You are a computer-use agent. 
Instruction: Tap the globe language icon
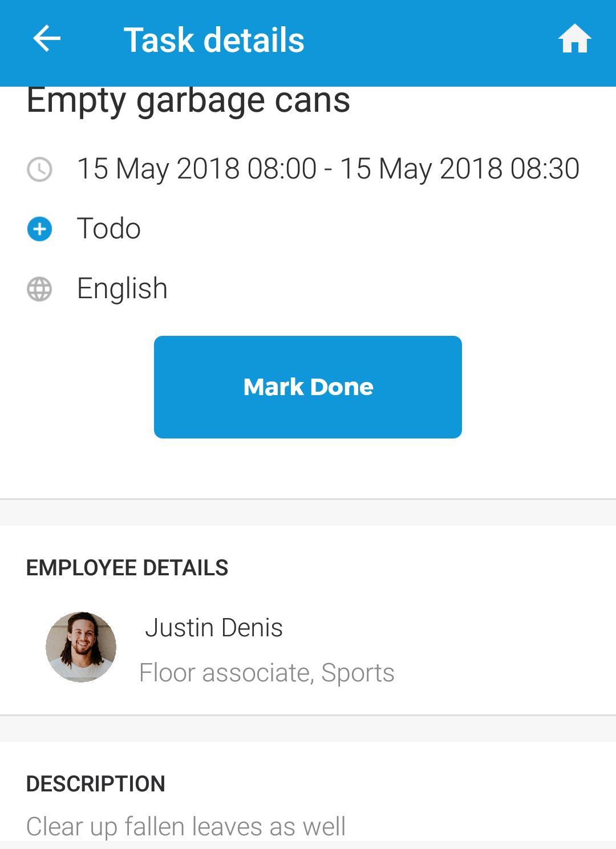coord(39,289)
